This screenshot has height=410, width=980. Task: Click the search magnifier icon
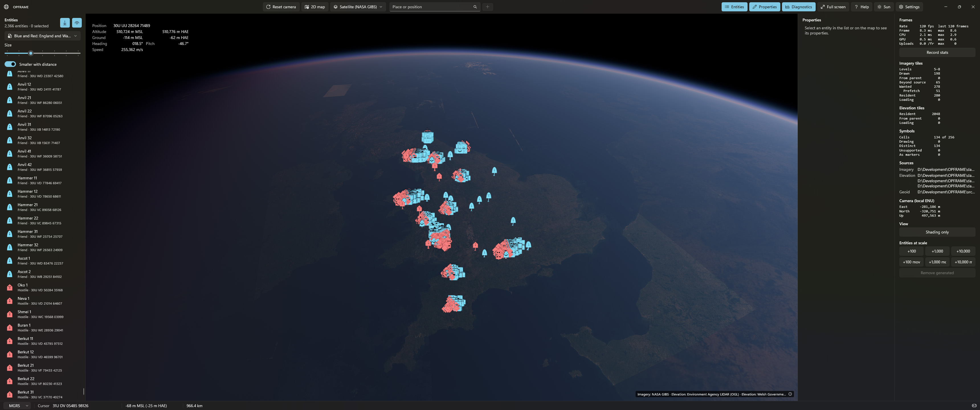[x=475, y=7]
